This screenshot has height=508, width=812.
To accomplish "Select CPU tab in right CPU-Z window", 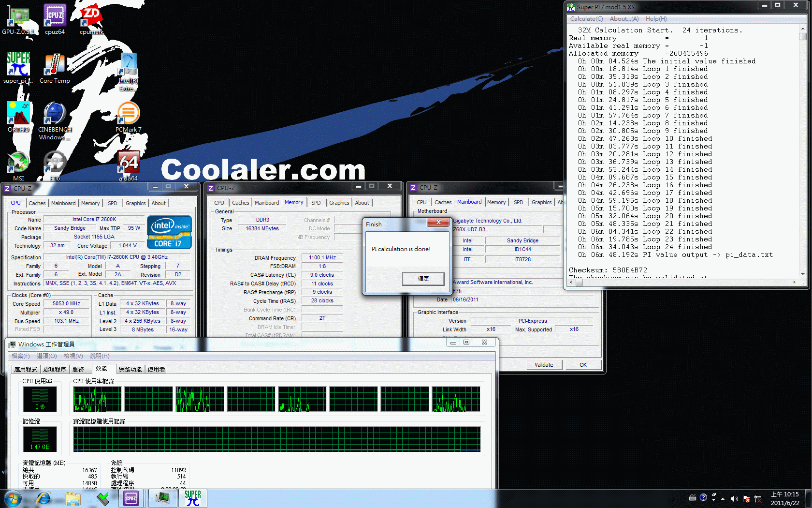I will (421, 202).
